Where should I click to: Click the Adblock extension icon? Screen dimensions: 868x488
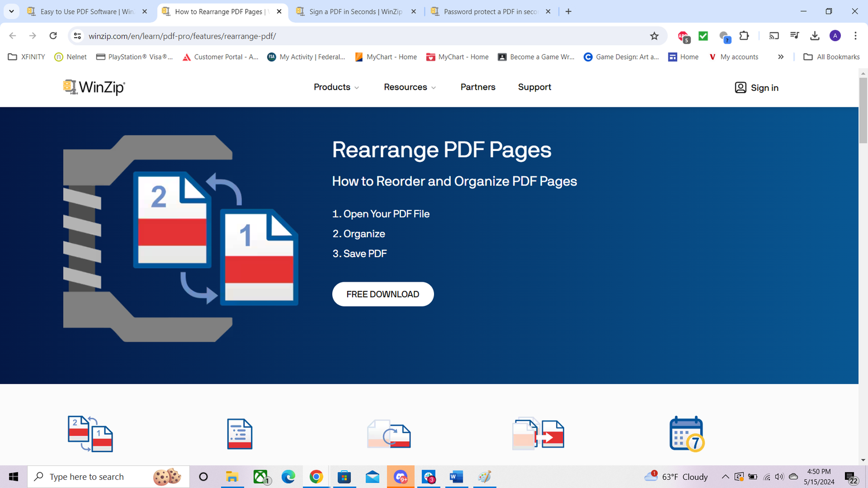click(683, 36)
